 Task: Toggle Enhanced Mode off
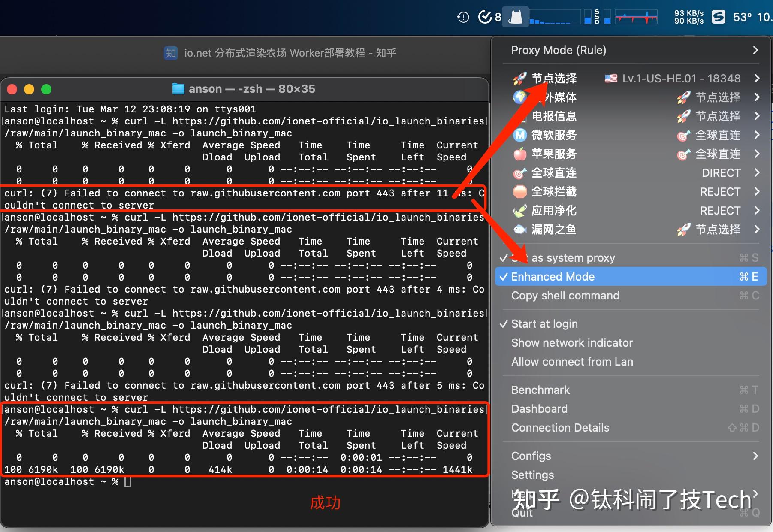631,277
